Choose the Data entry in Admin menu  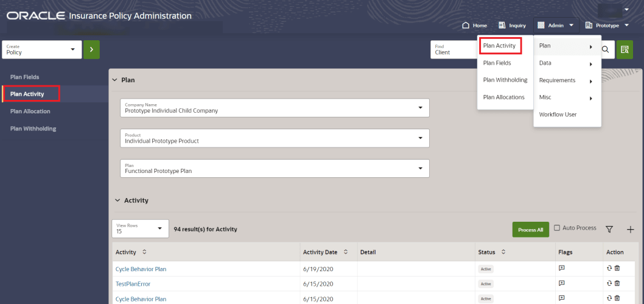[567, 64]
